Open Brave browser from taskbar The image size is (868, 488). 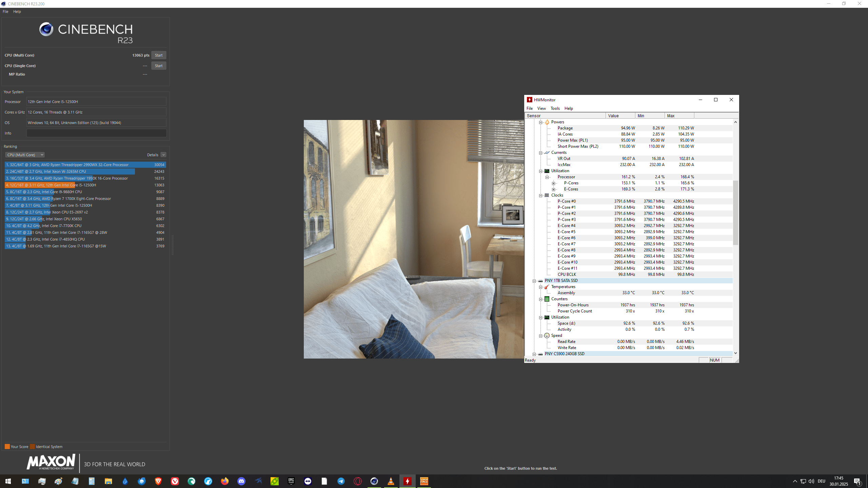tap(158, 481)
